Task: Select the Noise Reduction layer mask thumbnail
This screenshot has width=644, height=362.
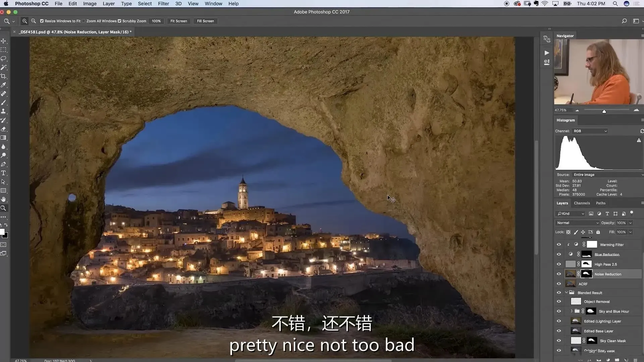Action: point(586,274)
